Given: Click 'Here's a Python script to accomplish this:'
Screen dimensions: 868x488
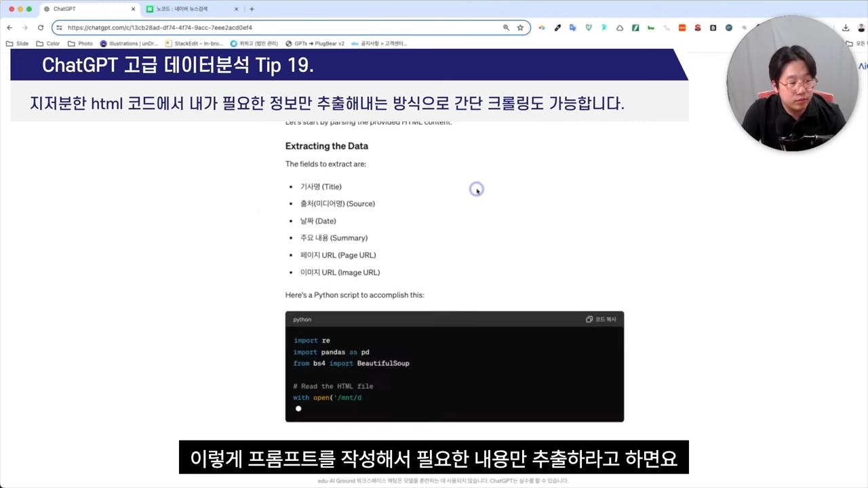Looking at the screenshot, I should point(355,295).
